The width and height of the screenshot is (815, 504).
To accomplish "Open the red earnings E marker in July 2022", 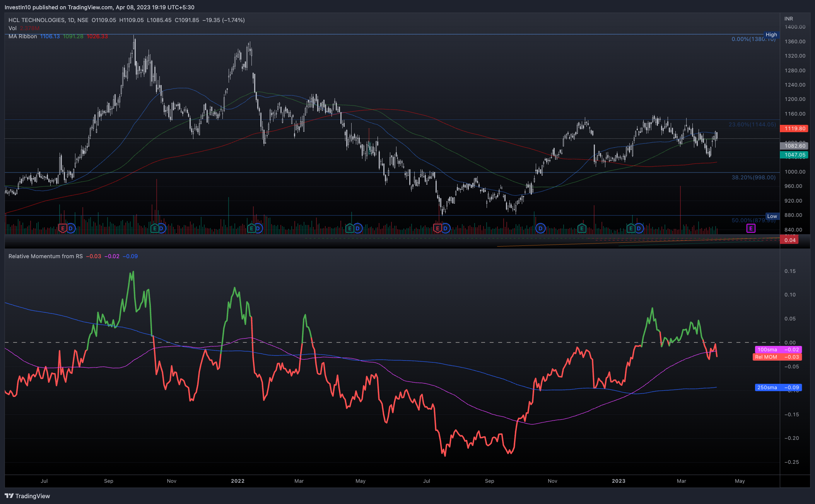I will coord(437,228).
